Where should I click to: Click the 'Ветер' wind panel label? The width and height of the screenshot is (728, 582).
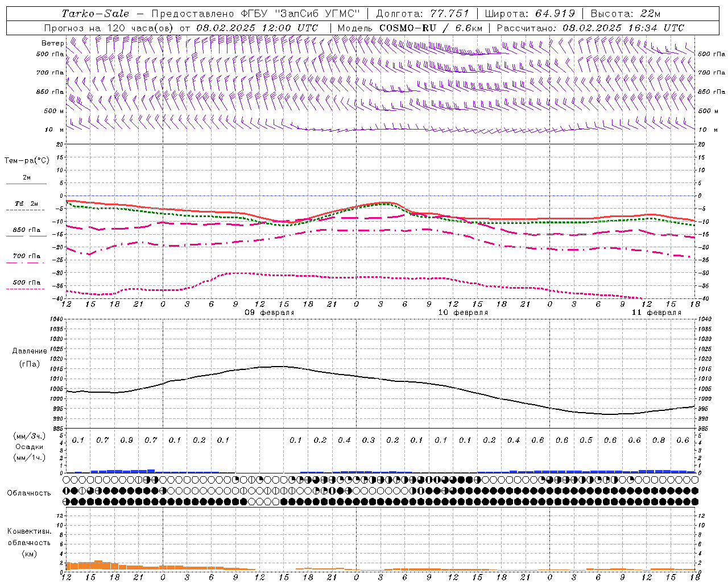pos(53,43)
